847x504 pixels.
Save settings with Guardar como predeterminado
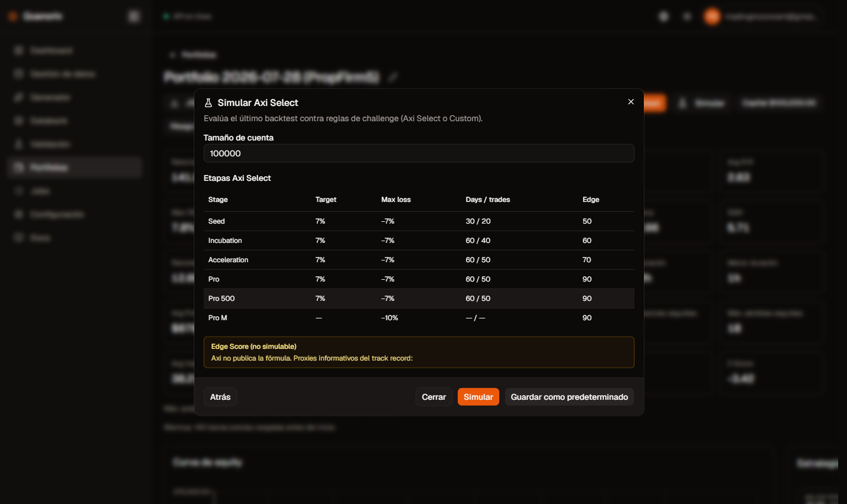click(x=569, y=397)
